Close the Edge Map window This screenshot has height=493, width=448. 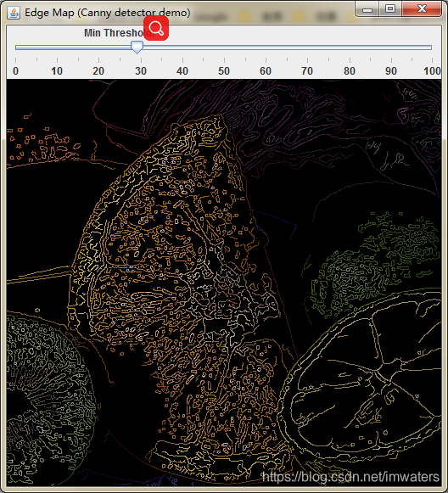pyautogui.click(x=422, y=8)
